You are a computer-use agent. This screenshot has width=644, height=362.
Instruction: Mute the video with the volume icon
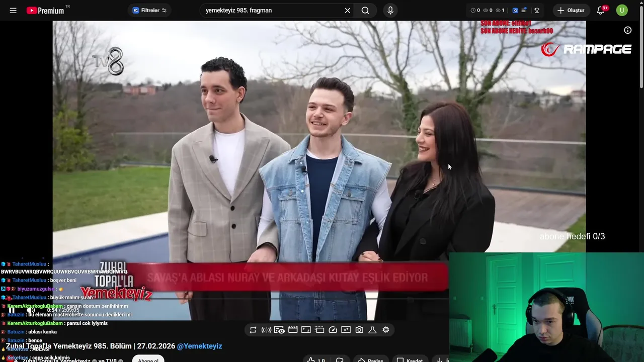coord(31,310)
